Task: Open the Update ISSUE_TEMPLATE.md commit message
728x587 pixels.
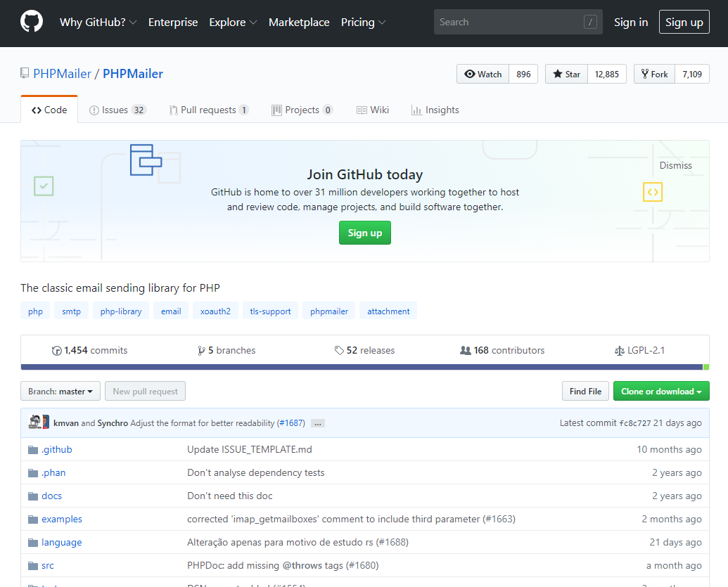Action: point(249,449)
